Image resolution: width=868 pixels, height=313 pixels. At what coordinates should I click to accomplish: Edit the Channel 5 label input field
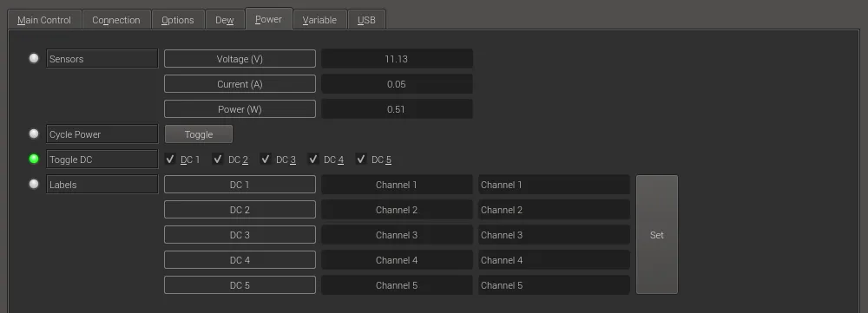coord(554,285)
